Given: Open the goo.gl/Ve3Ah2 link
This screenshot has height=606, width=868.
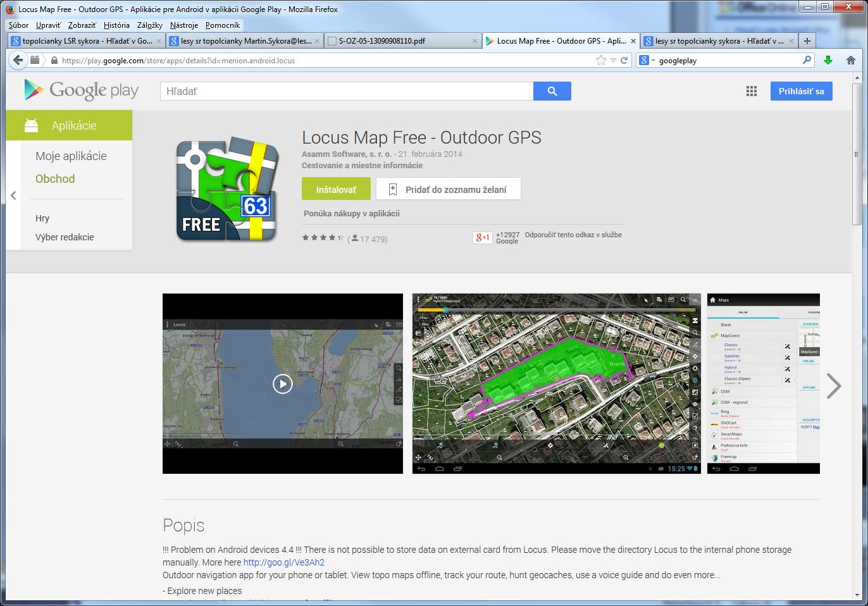Looking at the screenshot, I should 284,562.
